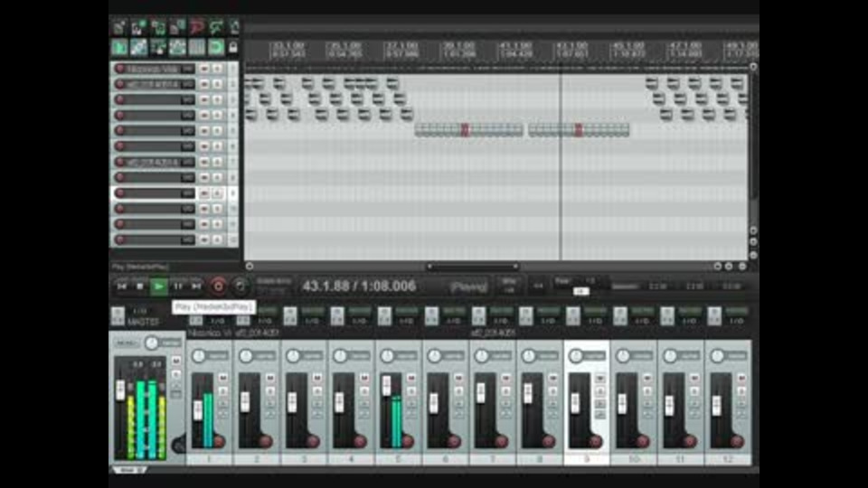Click the red Record transport button
Viewport: 868px width, 488px height.
[x=218, y=286]
